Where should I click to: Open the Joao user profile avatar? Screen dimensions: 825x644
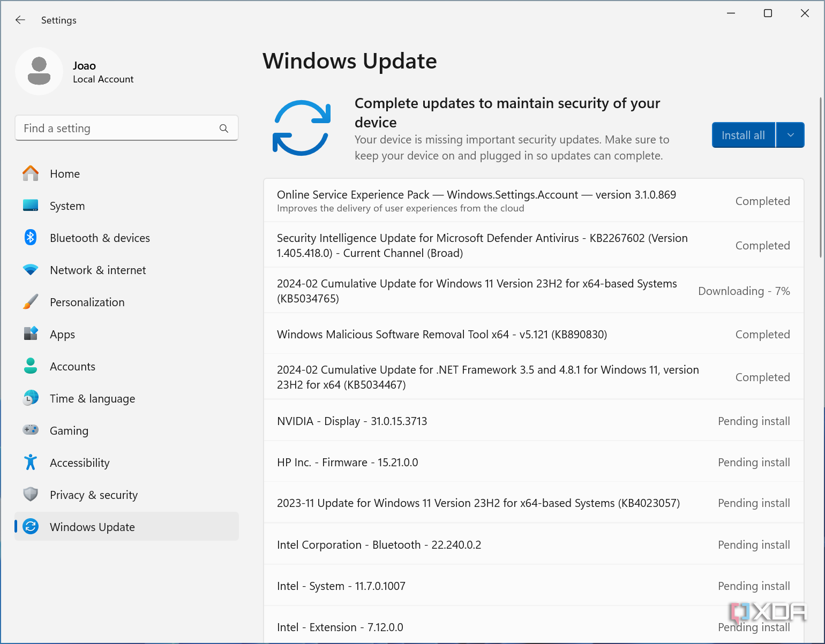(39, 71)
